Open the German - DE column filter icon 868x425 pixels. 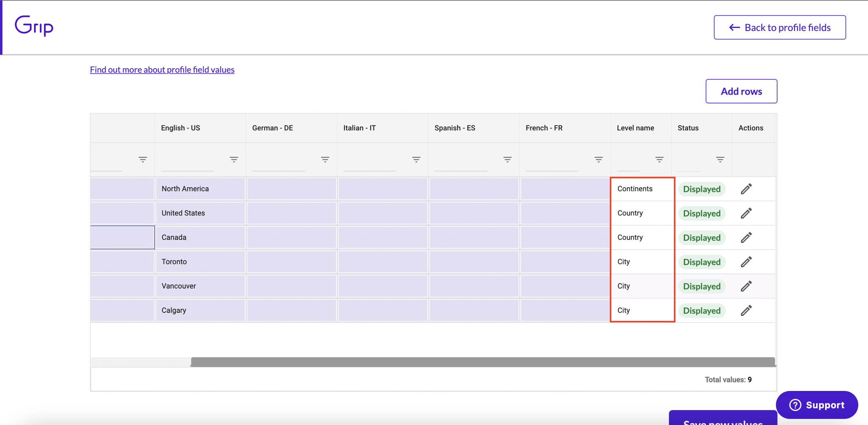tap(325, 159)
